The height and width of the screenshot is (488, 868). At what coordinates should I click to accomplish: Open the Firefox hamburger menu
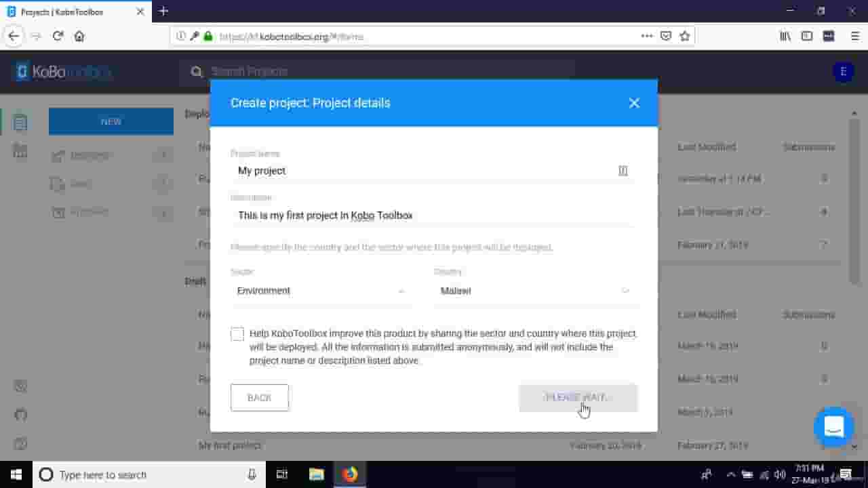(855, 36)
